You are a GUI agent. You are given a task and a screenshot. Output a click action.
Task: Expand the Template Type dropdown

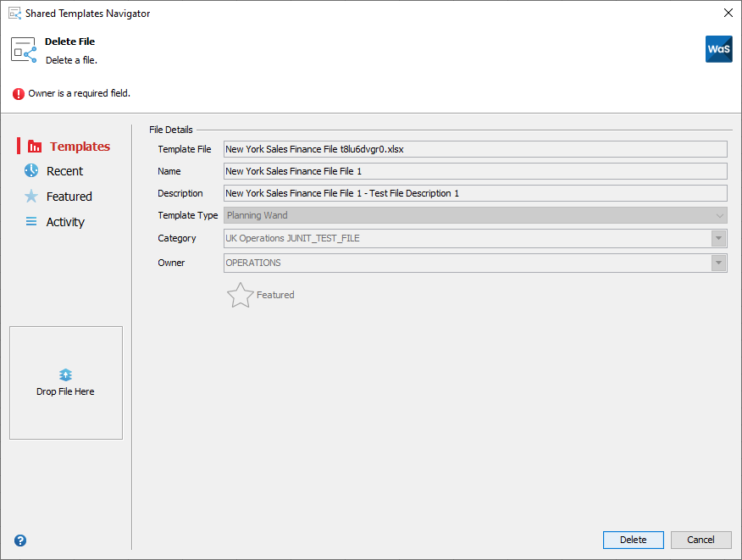718,215
